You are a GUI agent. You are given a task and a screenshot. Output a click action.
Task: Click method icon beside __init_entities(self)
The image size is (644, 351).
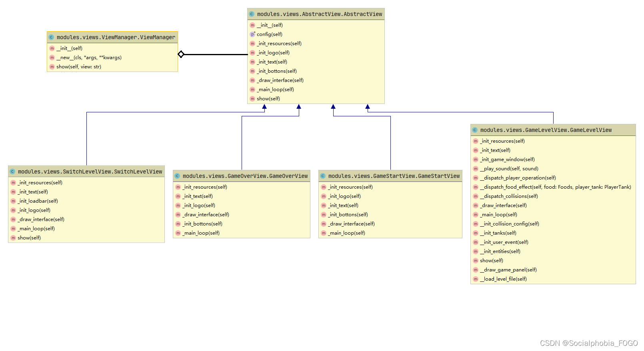(476, 251)
